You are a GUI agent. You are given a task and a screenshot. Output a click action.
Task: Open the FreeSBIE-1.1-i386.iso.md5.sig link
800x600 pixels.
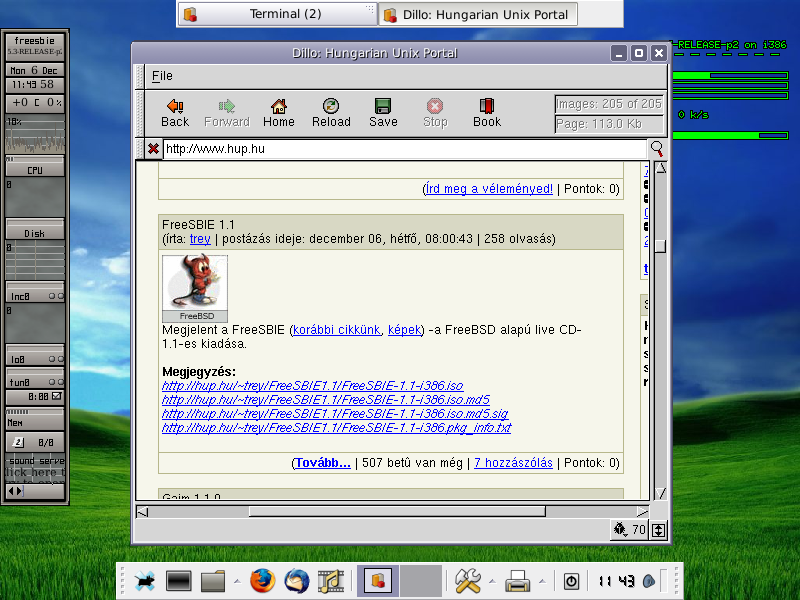click(x=335, y=414)
